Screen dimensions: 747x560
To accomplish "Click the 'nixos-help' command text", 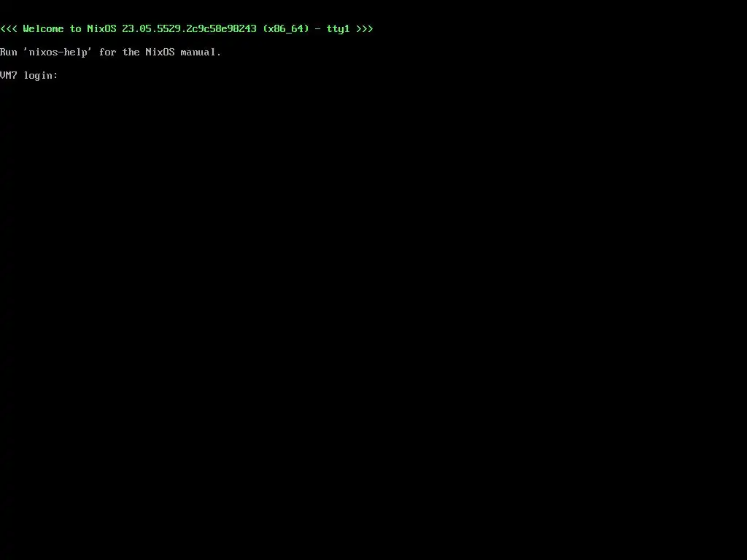I will [x=58, y=52].
